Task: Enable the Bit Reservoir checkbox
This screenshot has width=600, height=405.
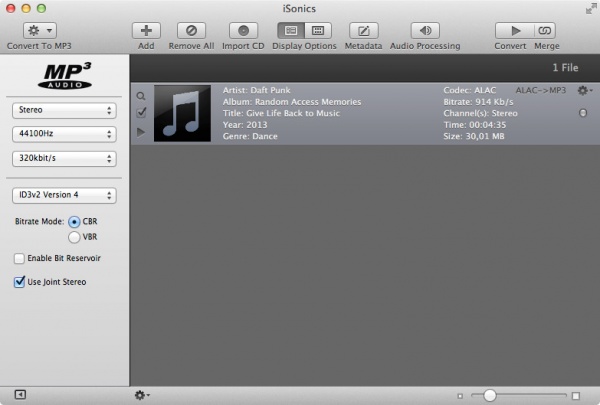Action: tap(19, 259)
